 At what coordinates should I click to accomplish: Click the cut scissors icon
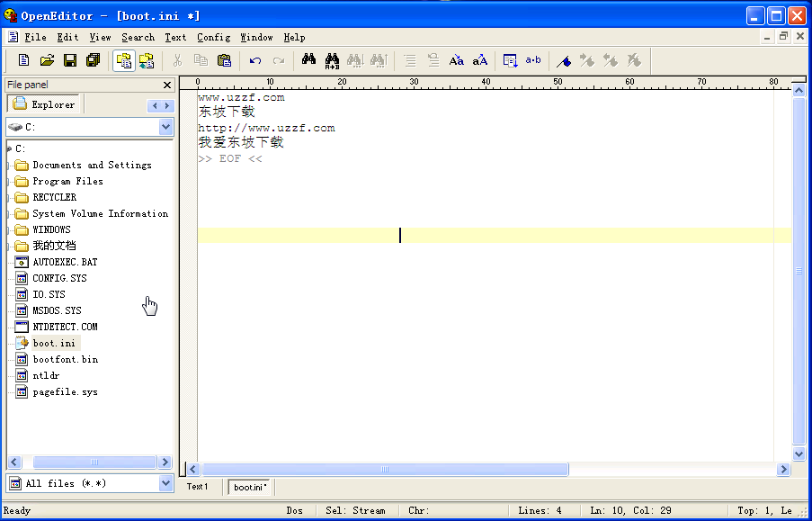coord(177,60)
